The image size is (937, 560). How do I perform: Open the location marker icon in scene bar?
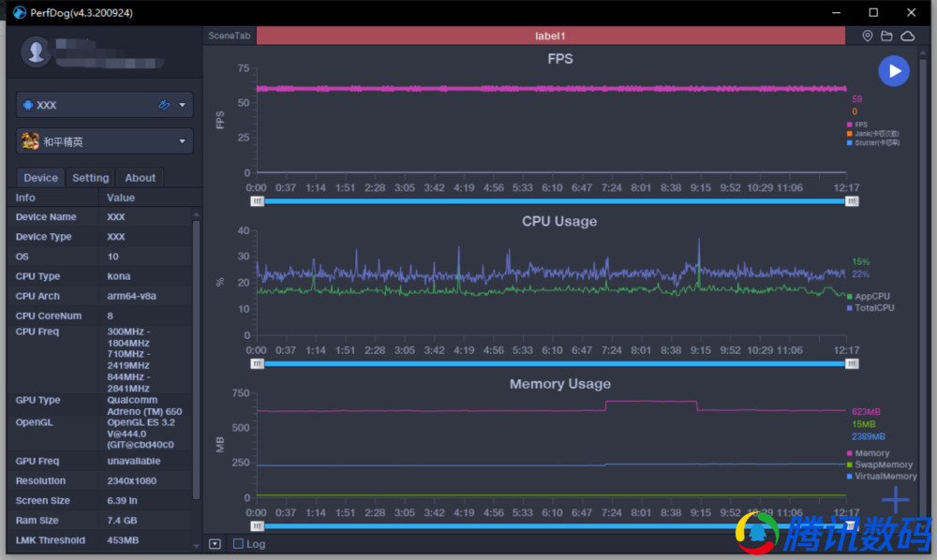[x=867, y=36]
